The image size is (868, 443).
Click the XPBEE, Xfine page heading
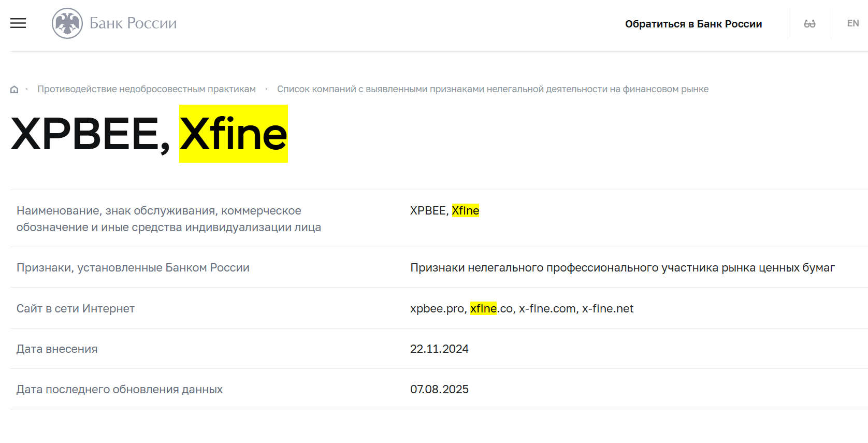(149, 134)
